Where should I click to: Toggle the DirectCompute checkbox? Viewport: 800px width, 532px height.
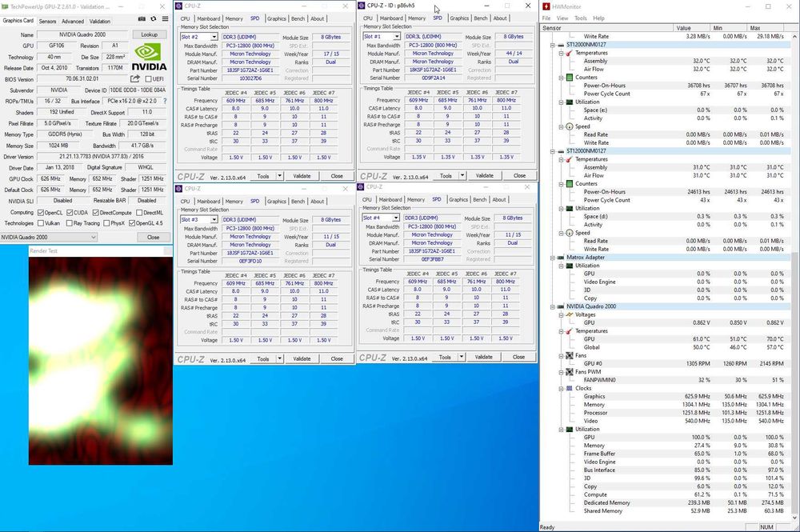[x=95, y=213]
